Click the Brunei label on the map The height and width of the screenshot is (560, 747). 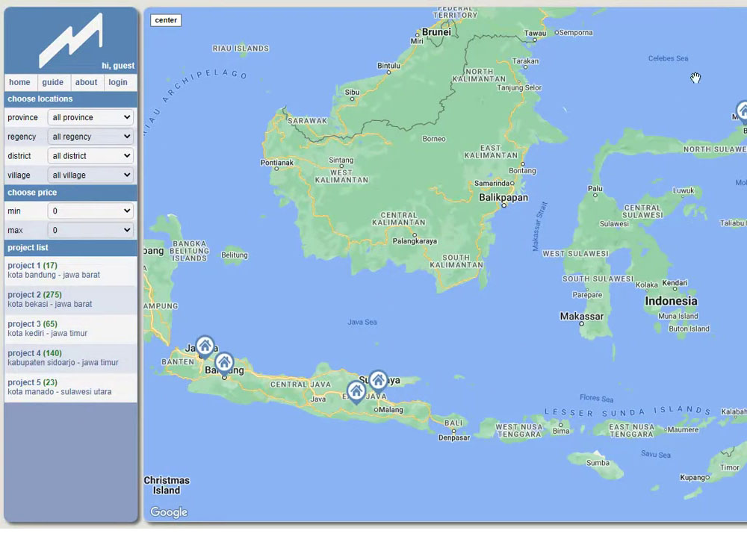(436, 32)
